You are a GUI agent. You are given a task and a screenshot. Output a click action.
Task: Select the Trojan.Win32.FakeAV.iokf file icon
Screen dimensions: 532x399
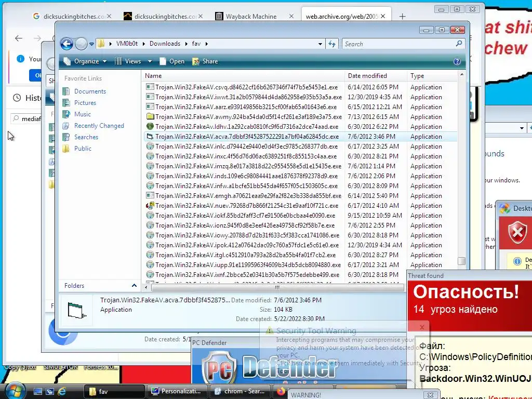150,215
